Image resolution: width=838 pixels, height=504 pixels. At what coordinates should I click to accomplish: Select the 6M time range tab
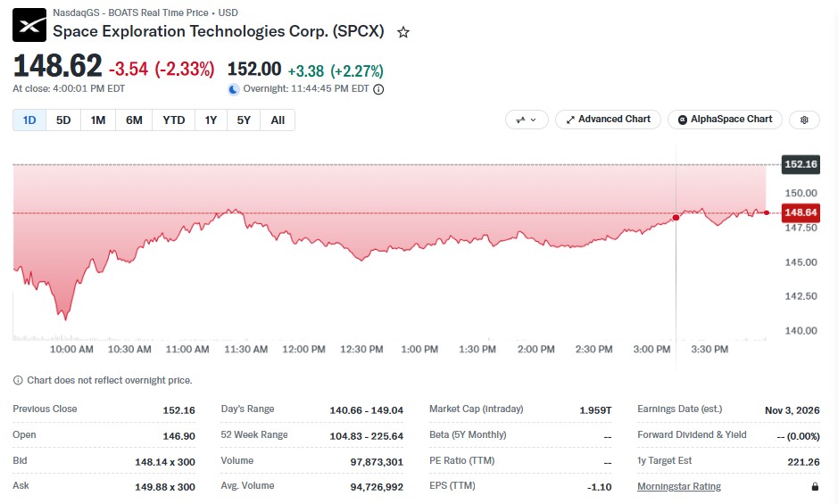(134, 120)
